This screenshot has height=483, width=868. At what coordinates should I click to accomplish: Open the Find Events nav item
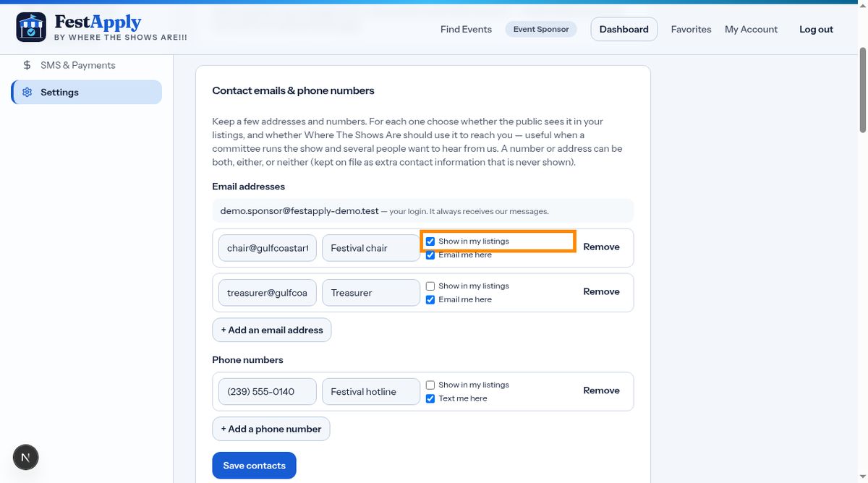coord(466,30)
